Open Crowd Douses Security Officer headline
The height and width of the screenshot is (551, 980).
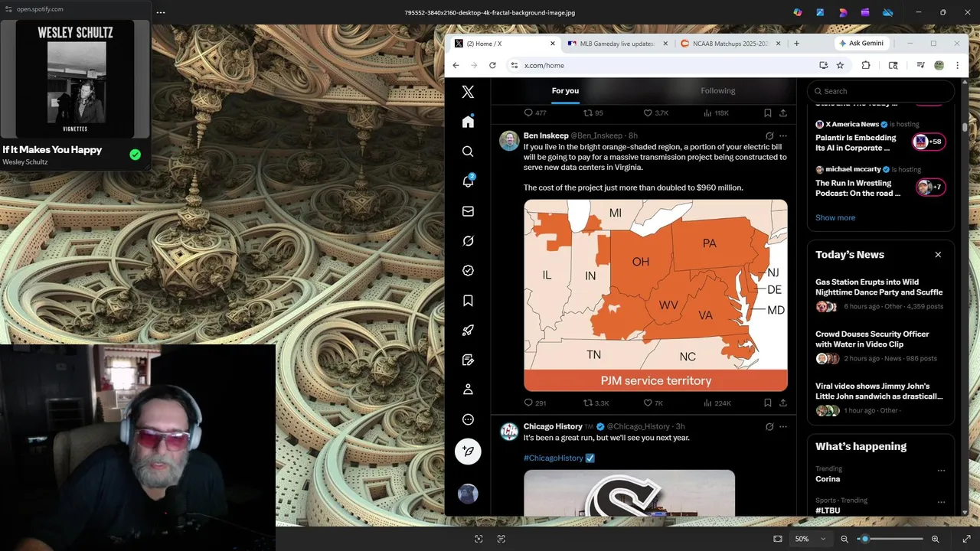pos(872,339)
